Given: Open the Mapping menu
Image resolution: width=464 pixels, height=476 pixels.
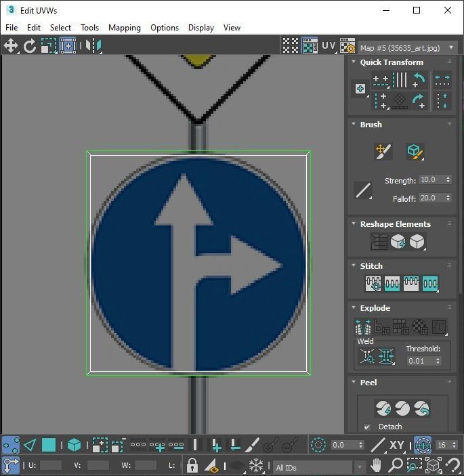Looking at the screenshot, I should (125, 28).
